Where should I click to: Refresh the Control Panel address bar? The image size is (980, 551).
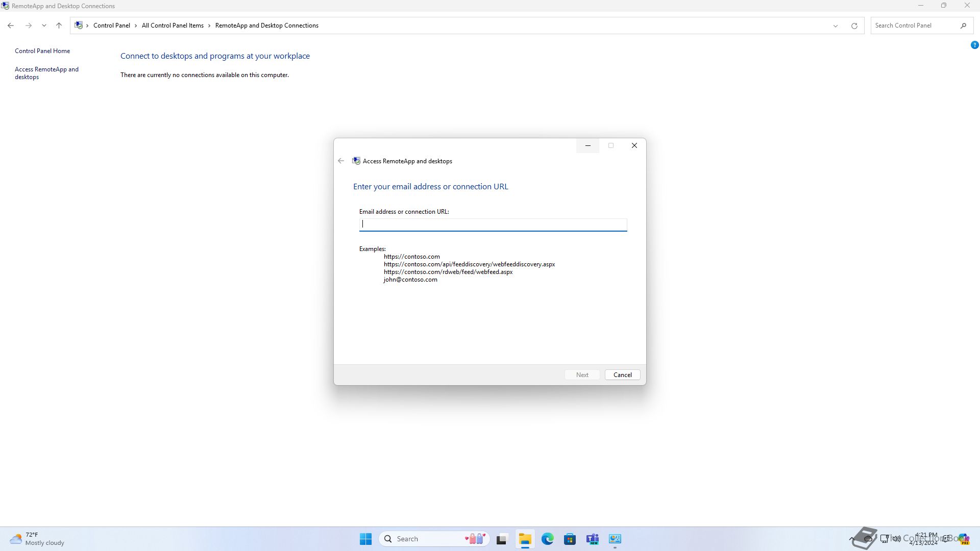pyautogui.click(x=854, y=26)
